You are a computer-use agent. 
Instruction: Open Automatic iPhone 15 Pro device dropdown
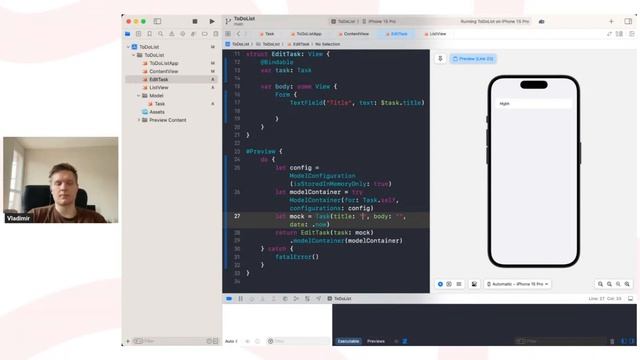(518, 284)
